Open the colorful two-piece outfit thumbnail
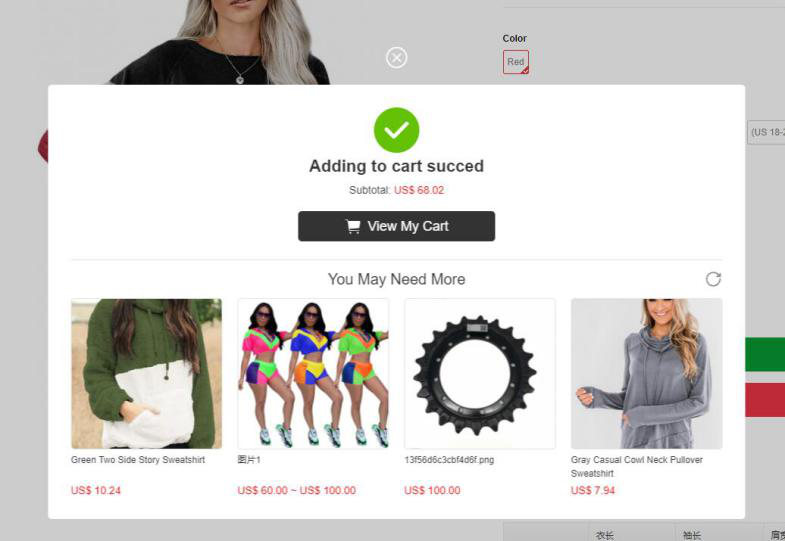 click(313, 374)
